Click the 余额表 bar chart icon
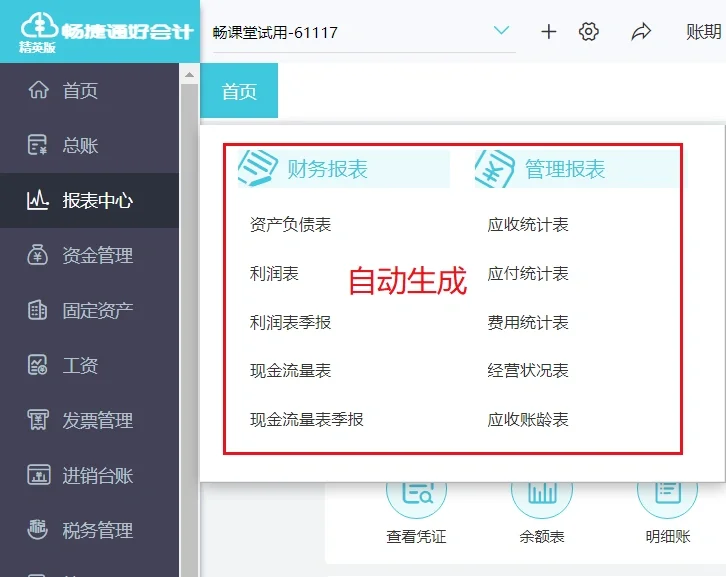The image size is (726, 577). coord(542,500)
